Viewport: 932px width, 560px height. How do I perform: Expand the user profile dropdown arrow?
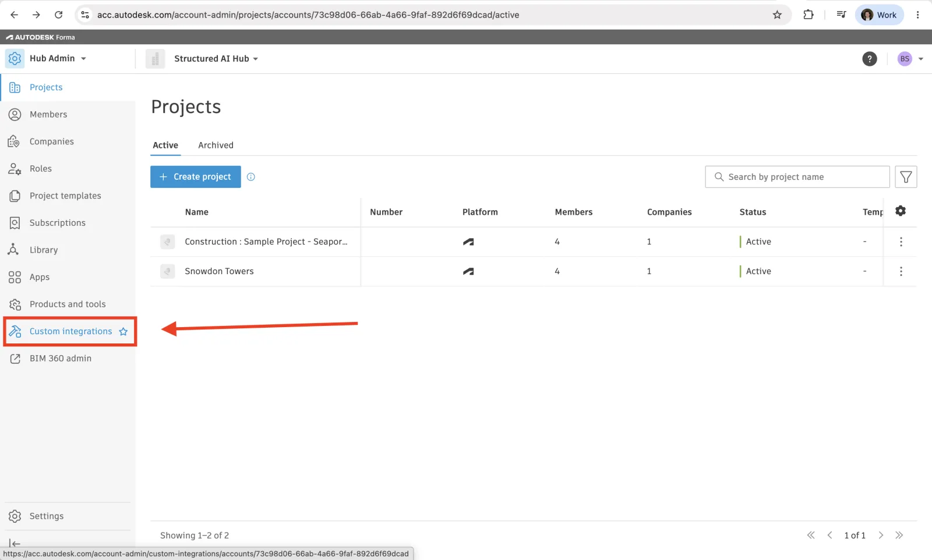[921, 59]
